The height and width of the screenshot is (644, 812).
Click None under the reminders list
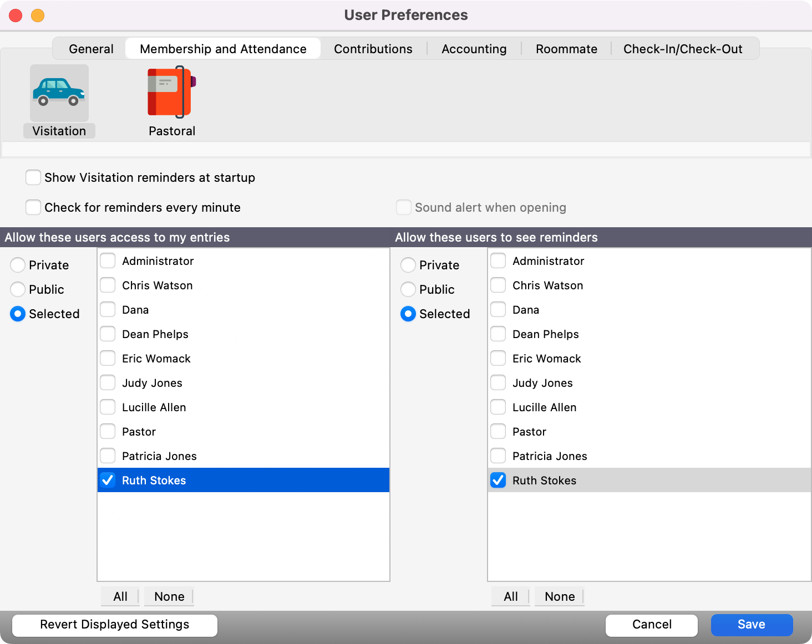pyautogui.click(x=559, y=596)
